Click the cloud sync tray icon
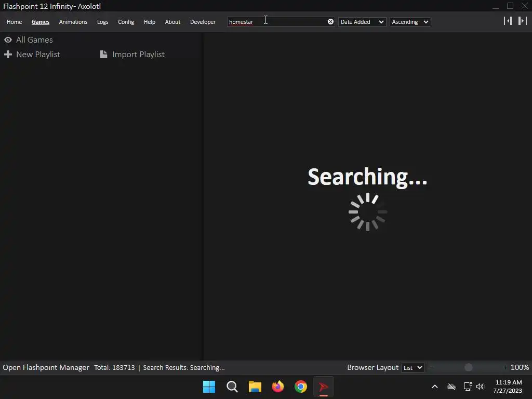The height and width of the screenshot is (399, 532). coord(451,387)
